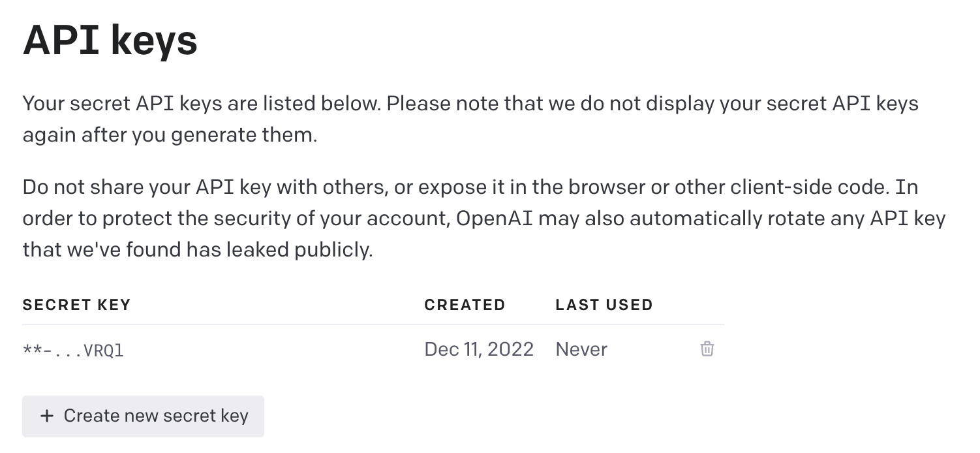The image size is (980, 453).
Task: Click the CREATED column header
Action: pyautogui.click(x=465, y=305)
